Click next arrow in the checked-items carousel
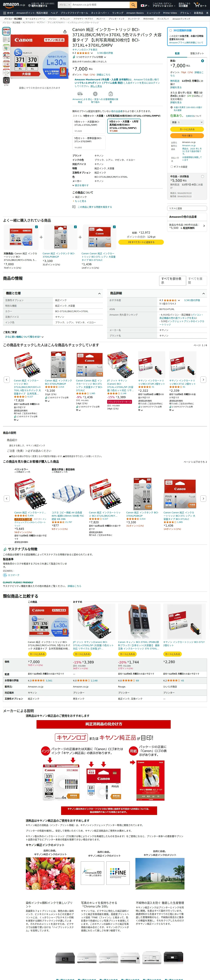 [203, 380]
